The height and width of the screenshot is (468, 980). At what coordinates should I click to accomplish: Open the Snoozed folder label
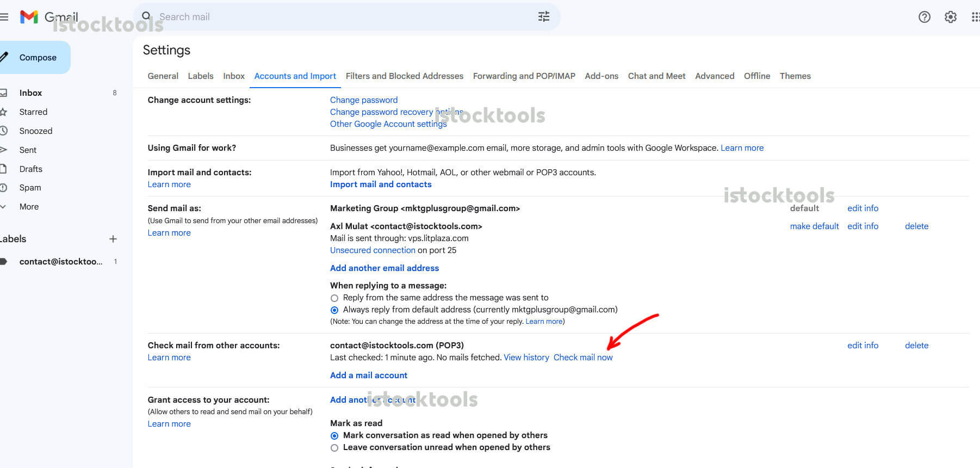point(36,131)
